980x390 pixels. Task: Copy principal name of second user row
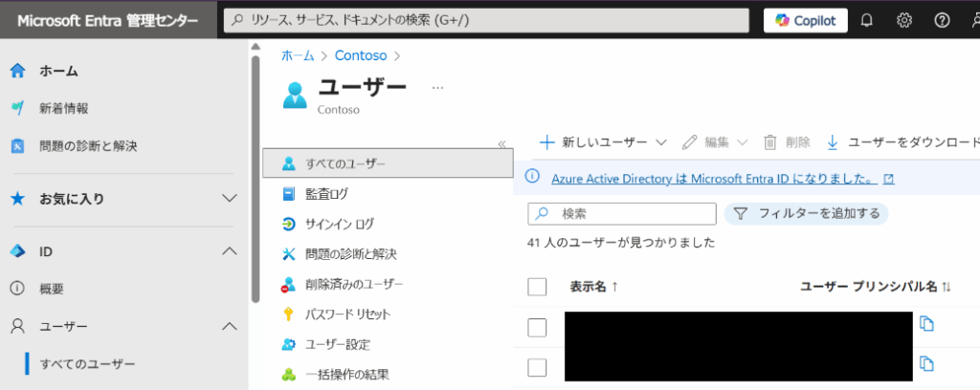pyautogui.click(x=926, y=364)
